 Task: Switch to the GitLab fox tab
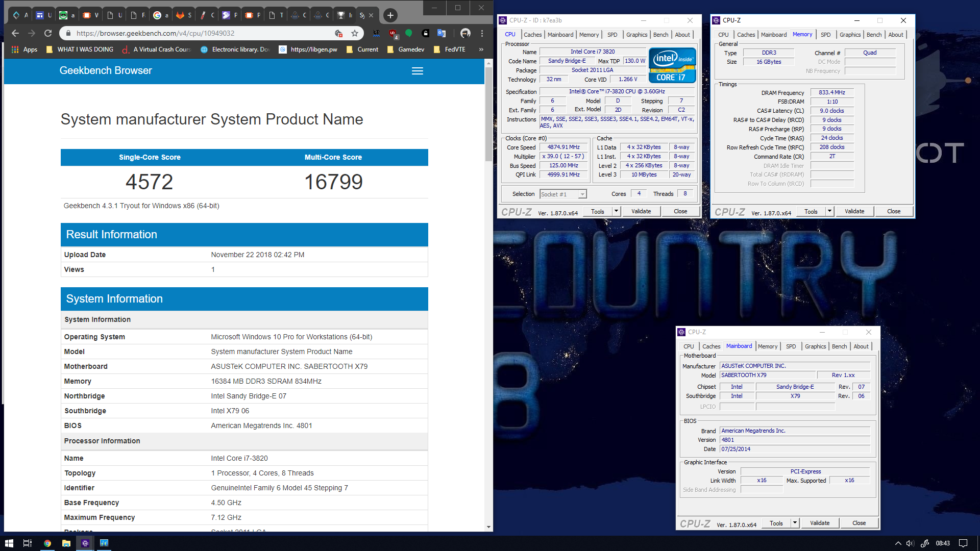[x=184, y=15]
